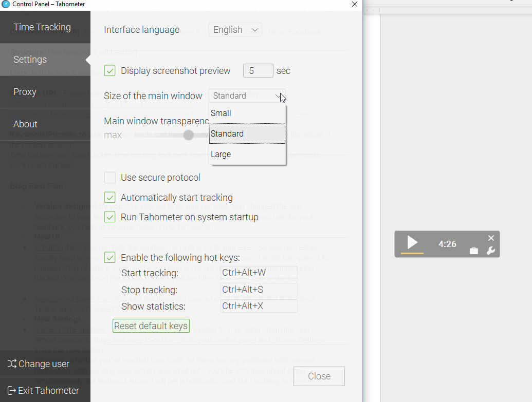Click the 4:26 timer display
Viewport: 532px width, 402px height.
[447, 244]
